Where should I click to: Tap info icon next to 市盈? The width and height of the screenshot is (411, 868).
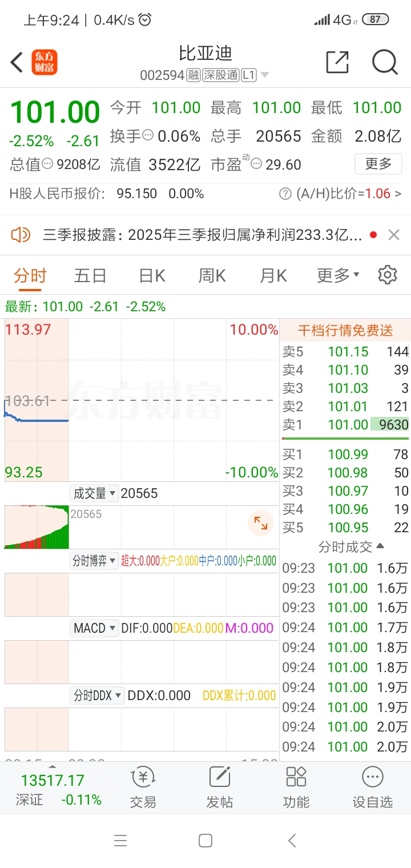coord(257,164)
